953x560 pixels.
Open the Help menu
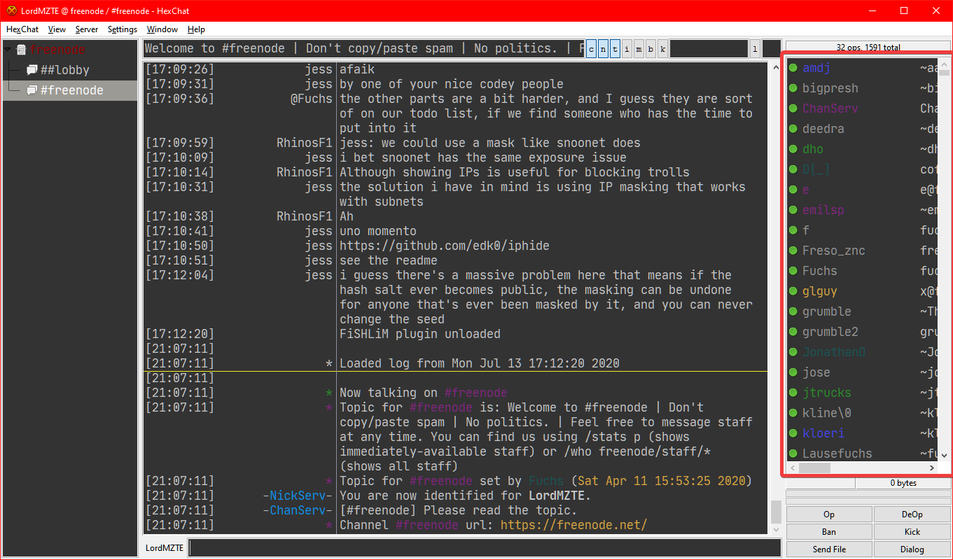[196, 29]
